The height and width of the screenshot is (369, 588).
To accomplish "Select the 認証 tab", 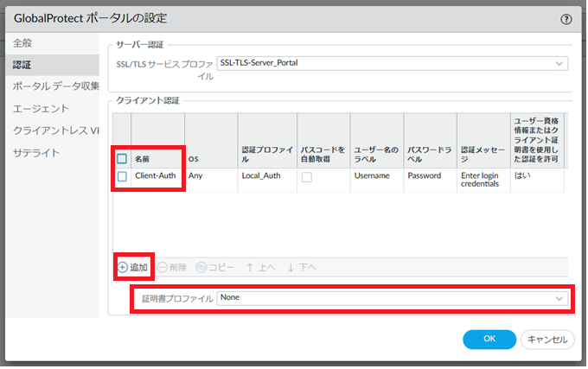I will (52, 65).
